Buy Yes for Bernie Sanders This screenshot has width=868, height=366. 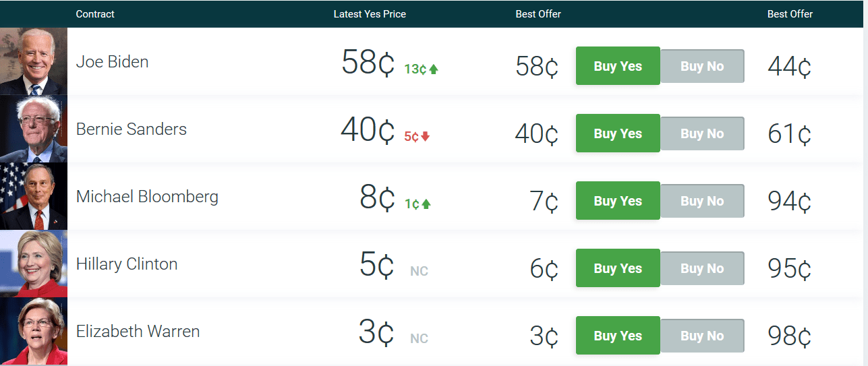point(618,133)
